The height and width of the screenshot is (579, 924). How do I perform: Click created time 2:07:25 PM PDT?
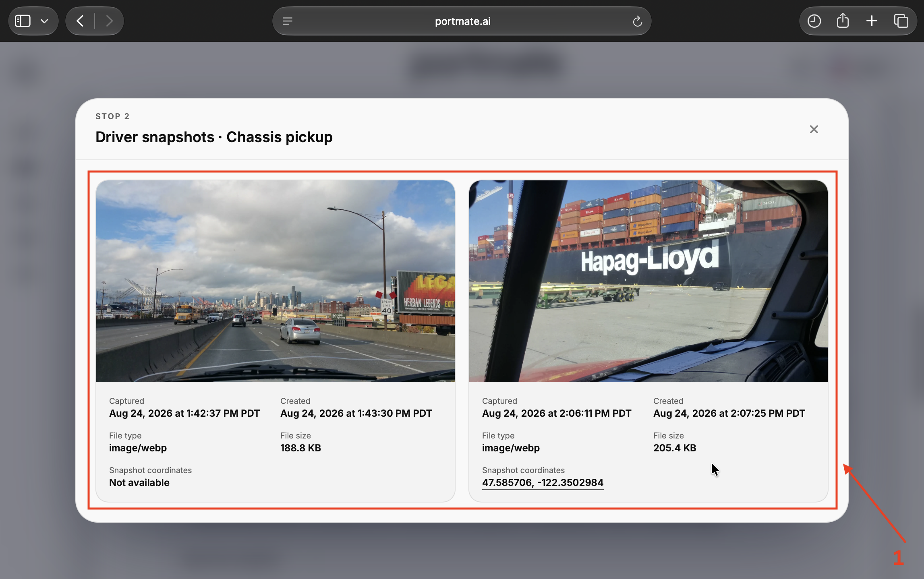click(x=729, y=414)
